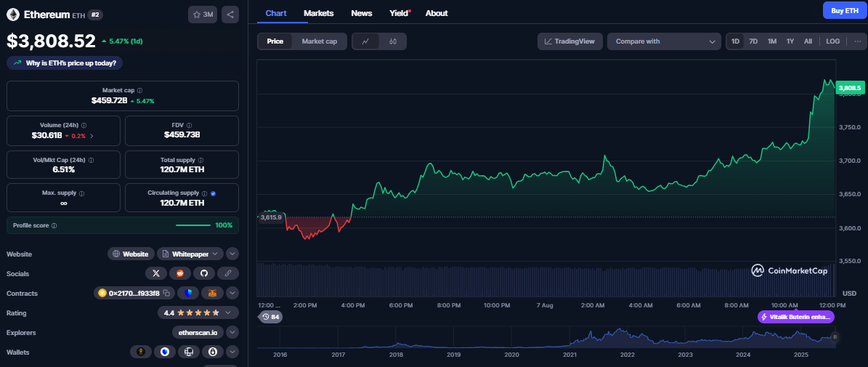Click the verified badge beside Circulating supply
This screenshot has height=367, width=868.
(214, 193)
